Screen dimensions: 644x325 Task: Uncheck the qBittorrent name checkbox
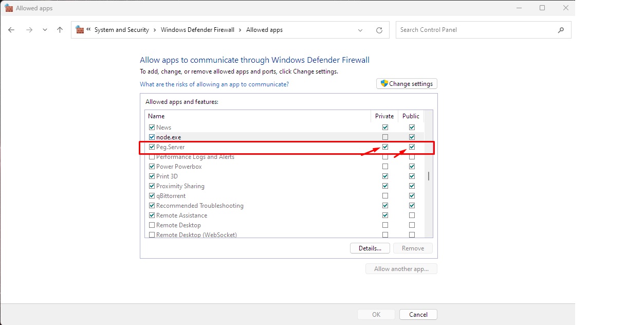pos(152,196)
